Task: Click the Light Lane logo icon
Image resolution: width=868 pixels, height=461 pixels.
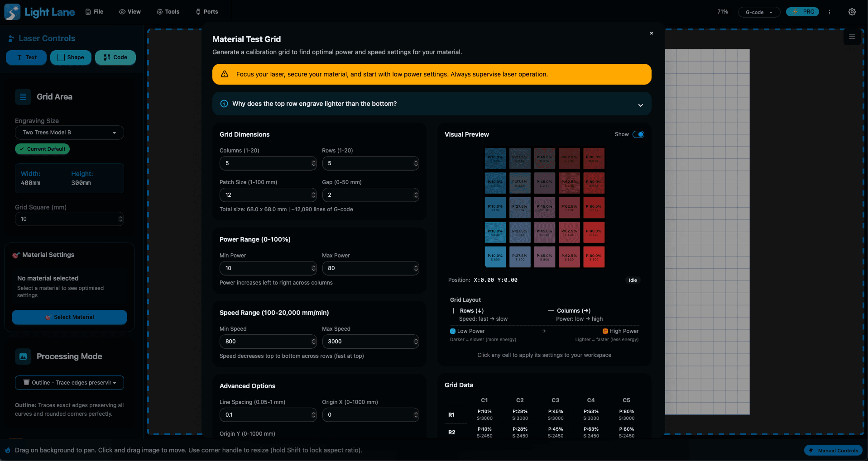Action: tap(12, 12)
